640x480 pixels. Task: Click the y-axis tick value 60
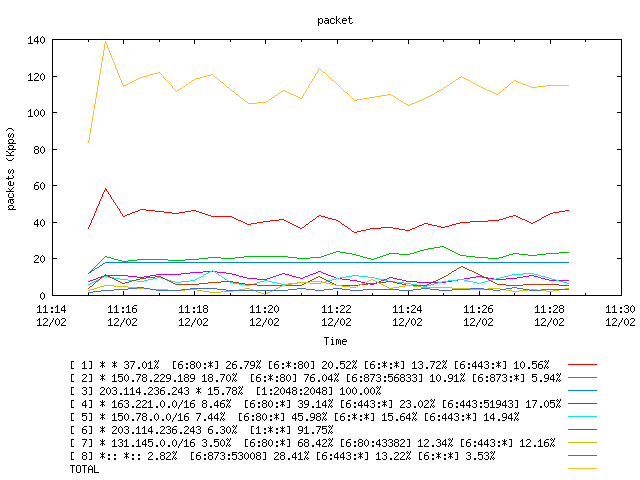pyautogui.click(x=40, y=186)
